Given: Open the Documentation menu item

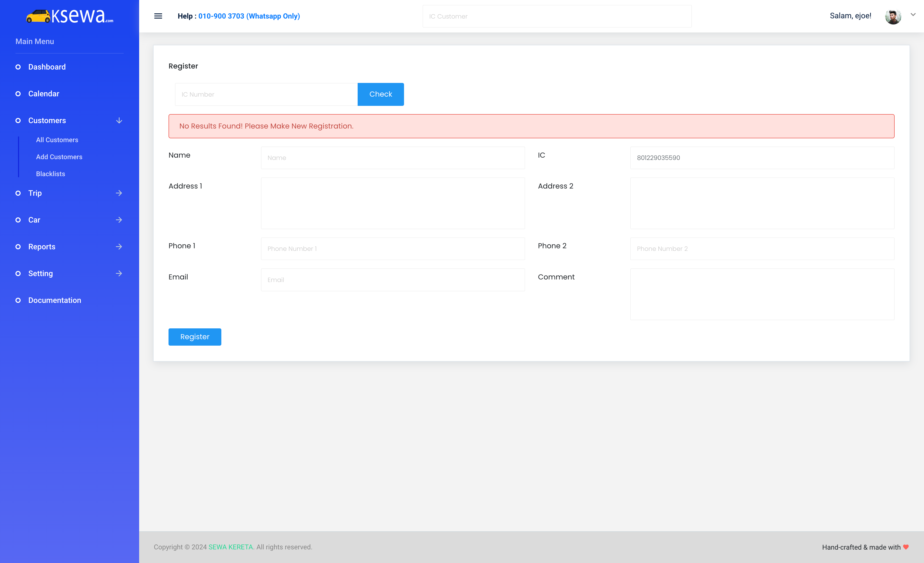Looking at the screenshot, I should click(55, 300).
